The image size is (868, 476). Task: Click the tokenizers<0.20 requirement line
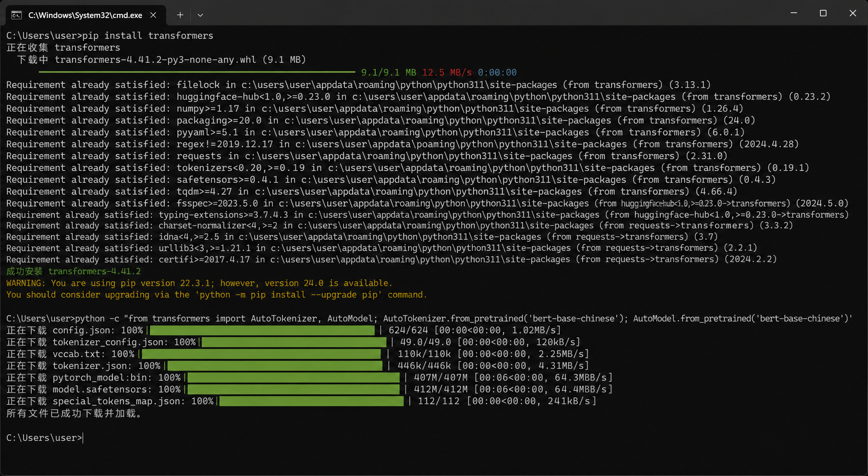(x=408, y=168)
